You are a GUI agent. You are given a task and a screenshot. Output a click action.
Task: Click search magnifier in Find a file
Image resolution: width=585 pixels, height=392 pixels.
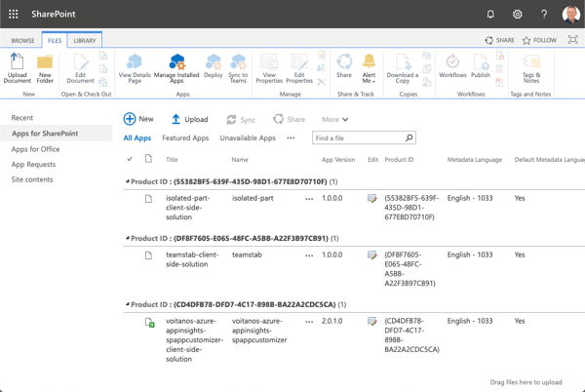(x=409, y=138)
